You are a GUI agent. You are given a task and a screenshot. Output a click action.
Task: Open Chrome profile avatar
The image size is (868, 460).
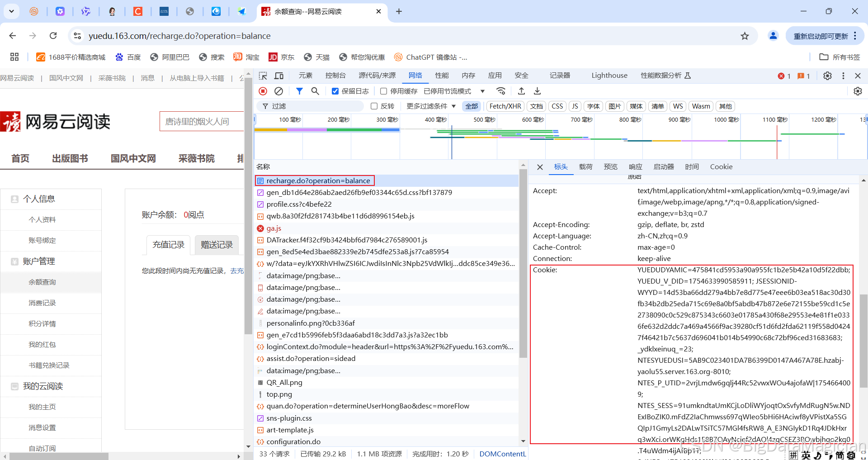tap(773, 36)
